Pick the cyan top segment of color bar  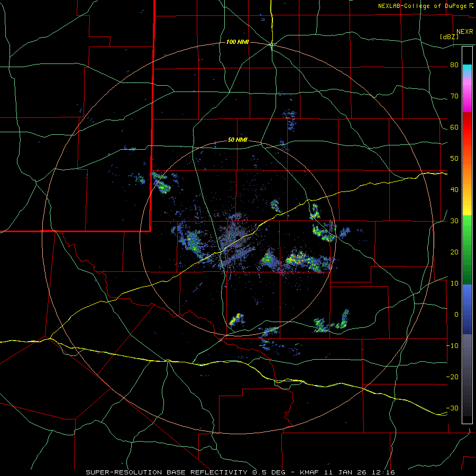(x=467, y=70)
